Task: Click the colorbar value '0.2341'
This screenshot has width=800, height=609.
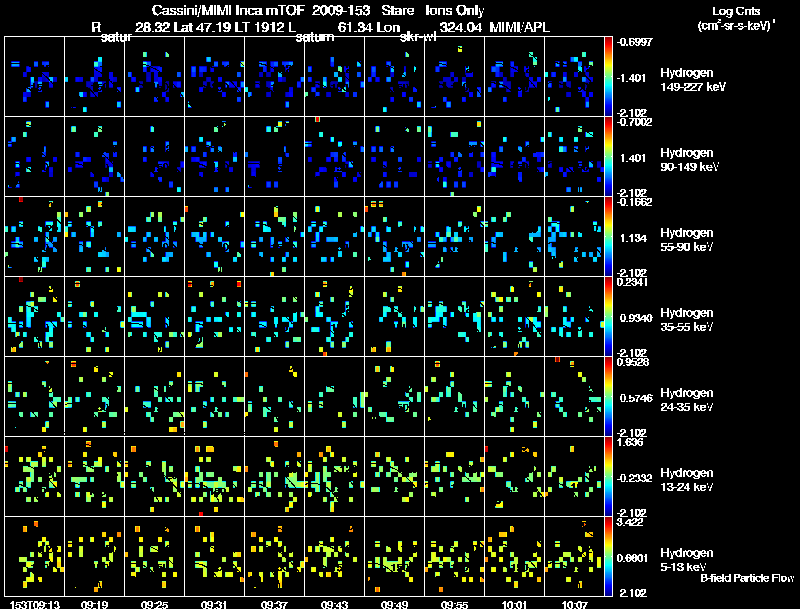Action: 633,282
